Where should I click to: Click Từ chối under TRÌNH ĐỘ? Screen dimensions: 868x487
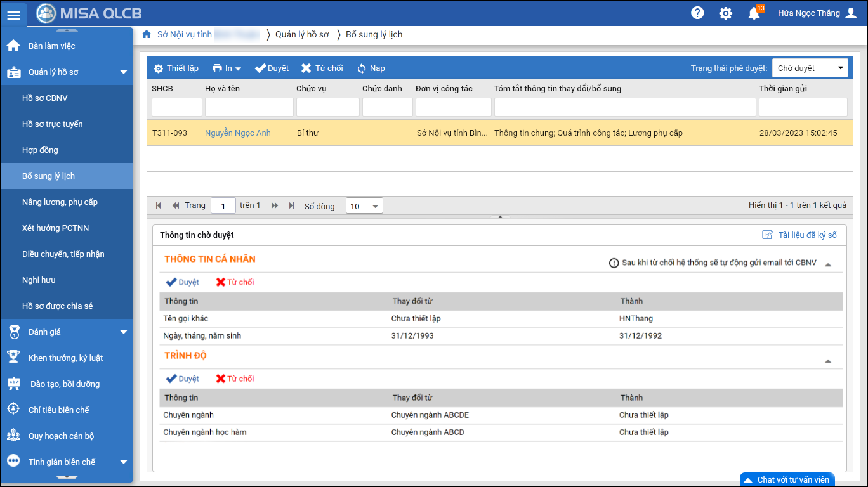tap(235, 379)
